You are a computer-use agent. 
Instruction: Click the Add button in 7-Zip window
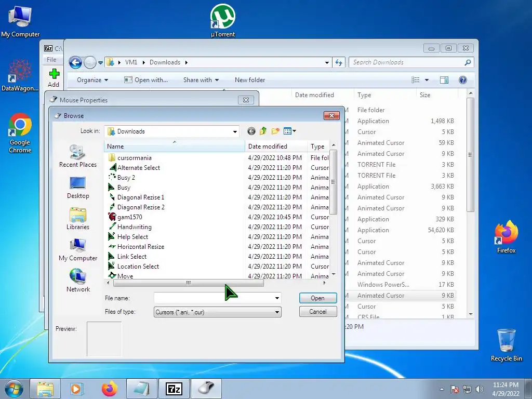click(54, 78)
